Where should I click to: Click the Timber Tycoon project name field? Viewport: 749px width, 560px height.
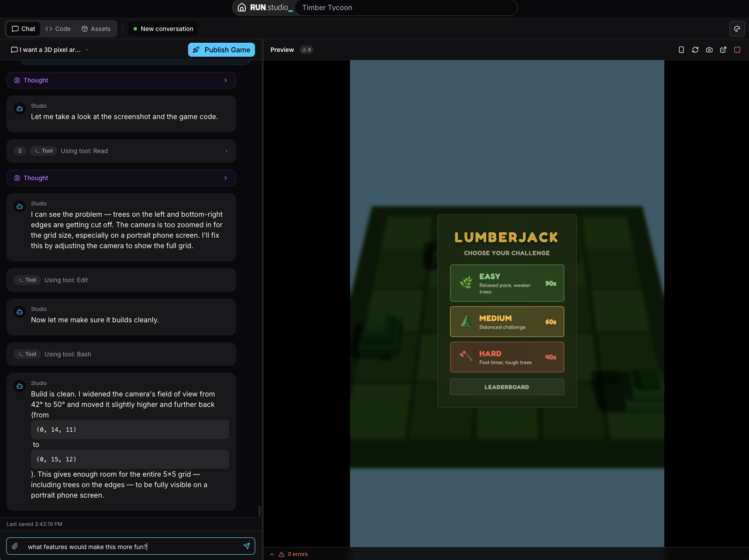pos(406,7)
